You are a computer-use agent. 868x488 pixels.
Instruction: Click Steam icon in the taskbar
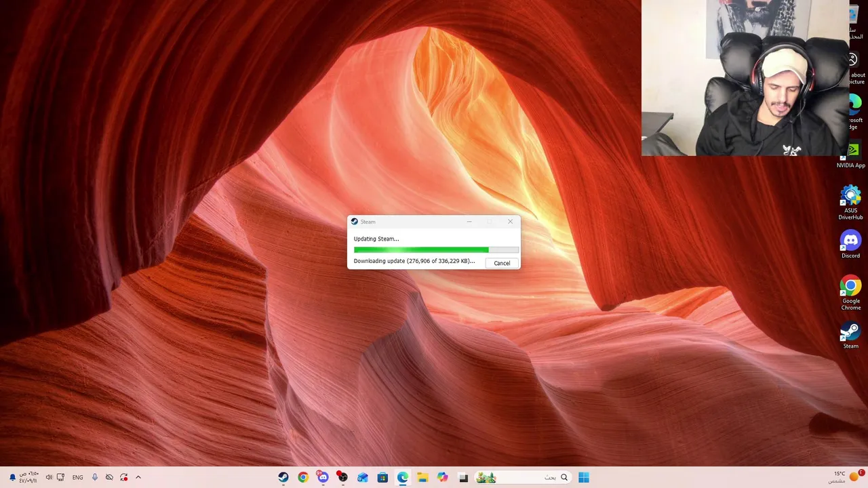coord(283,477)
